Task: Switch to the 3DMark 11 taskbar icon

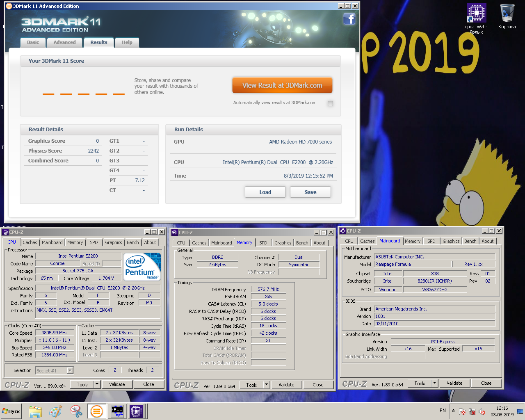Action: click(x=96, y=411)
